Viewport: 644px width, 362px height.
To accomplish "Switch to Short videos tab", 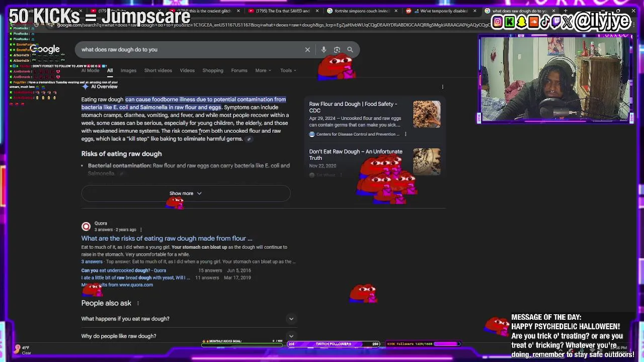I will click(158, 70).
